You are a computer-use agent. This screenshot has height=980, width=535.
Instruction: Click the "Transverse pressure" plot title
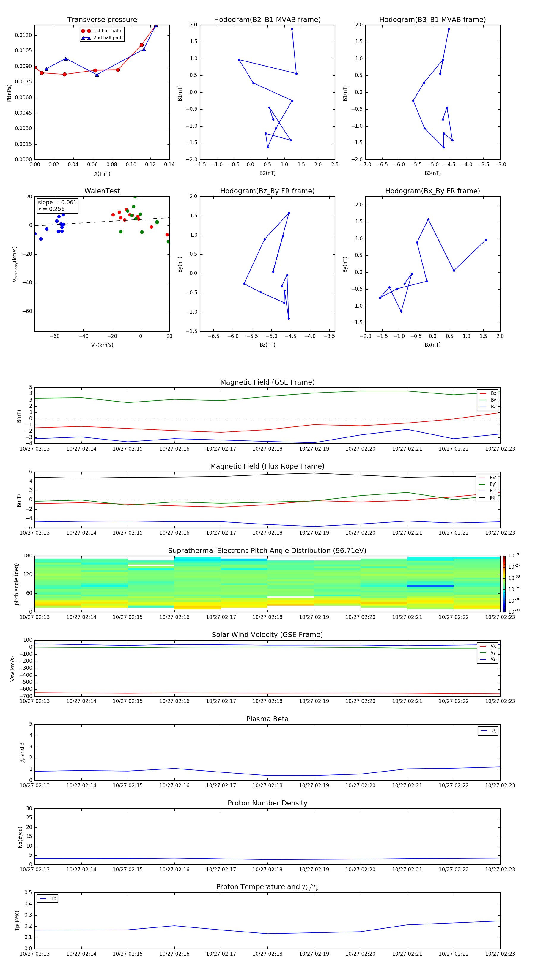(102, 19)
